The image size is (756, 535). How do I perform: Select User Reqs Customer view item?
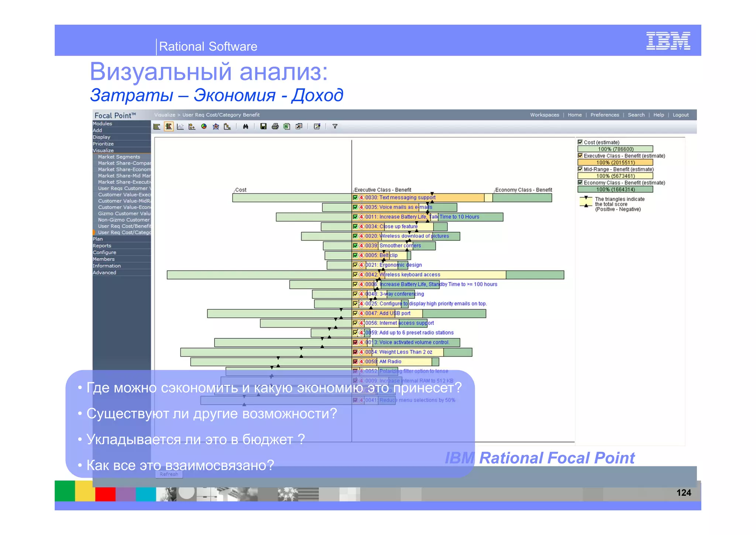pyautogui.click(x=124, y=188)
